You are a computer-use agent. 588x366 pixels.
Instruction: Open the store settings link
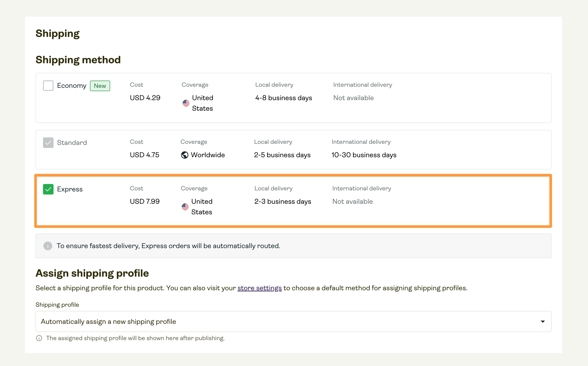pyautogui.click(x=260, y=288)
